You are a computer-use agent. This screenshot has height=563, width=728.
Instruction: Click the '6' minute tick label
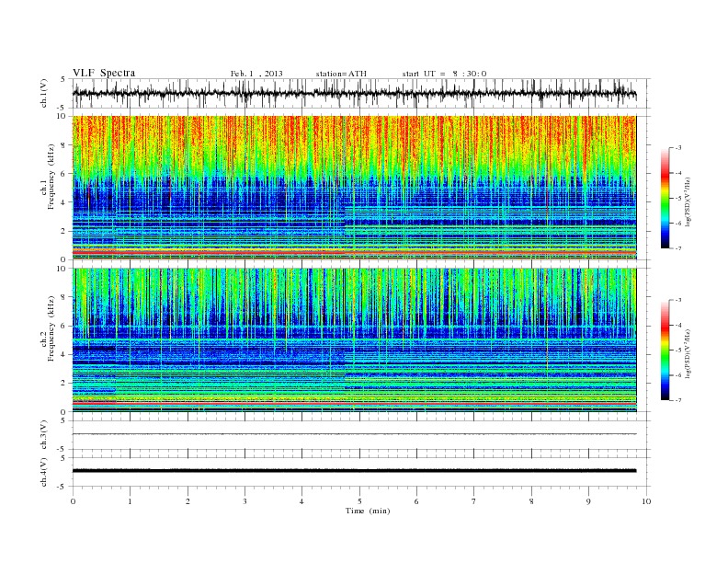pyautogui.click(x=416, y=501)
